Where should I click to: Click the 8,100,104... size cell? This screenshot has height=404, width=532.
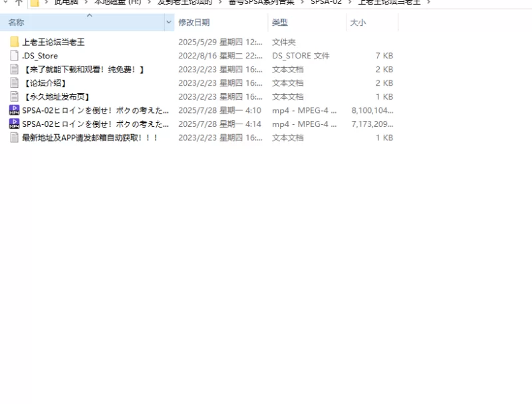pyautogui.click(x=372, y=110)
